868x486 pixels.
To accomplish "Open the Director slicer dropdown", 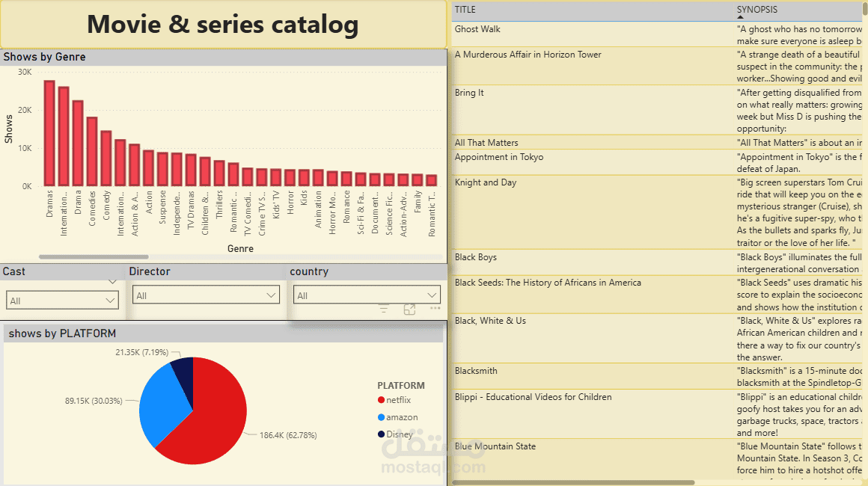I will tap(206, 295).
